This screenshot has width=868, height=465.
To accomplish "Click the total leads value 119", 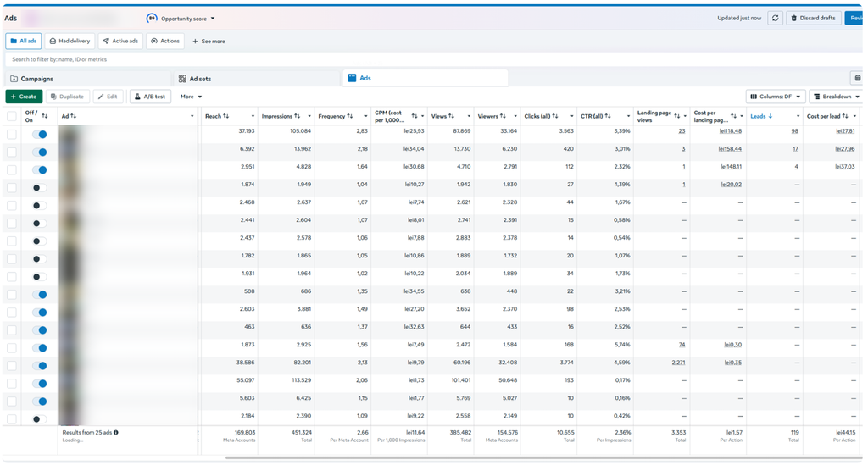I will click(794, 432).
